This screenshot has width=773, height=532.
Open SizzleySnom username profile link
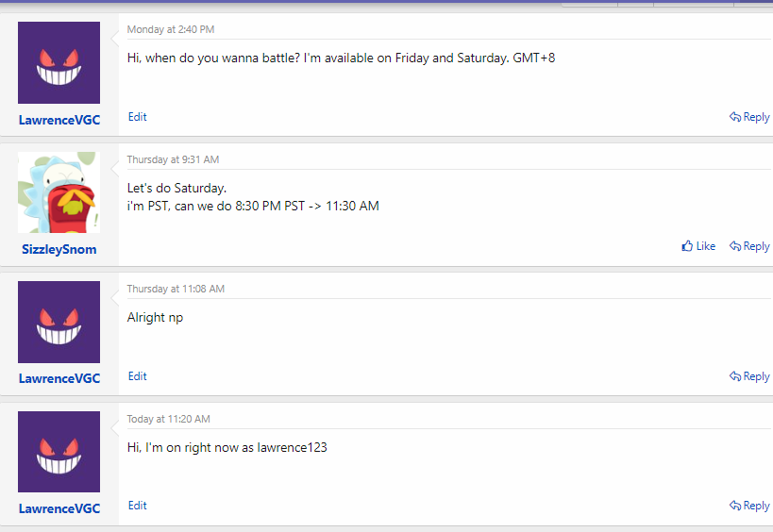point(59,250)
